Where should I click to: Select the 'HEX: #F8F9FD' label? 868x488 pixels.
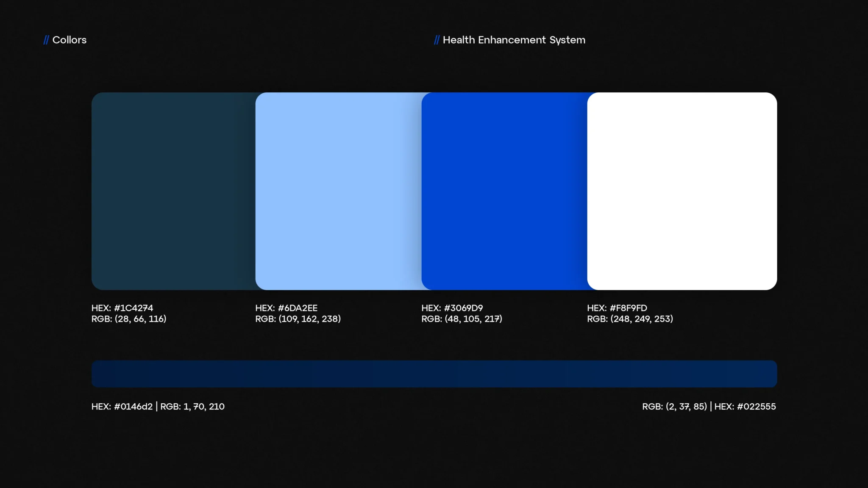(x=617, y=308)
